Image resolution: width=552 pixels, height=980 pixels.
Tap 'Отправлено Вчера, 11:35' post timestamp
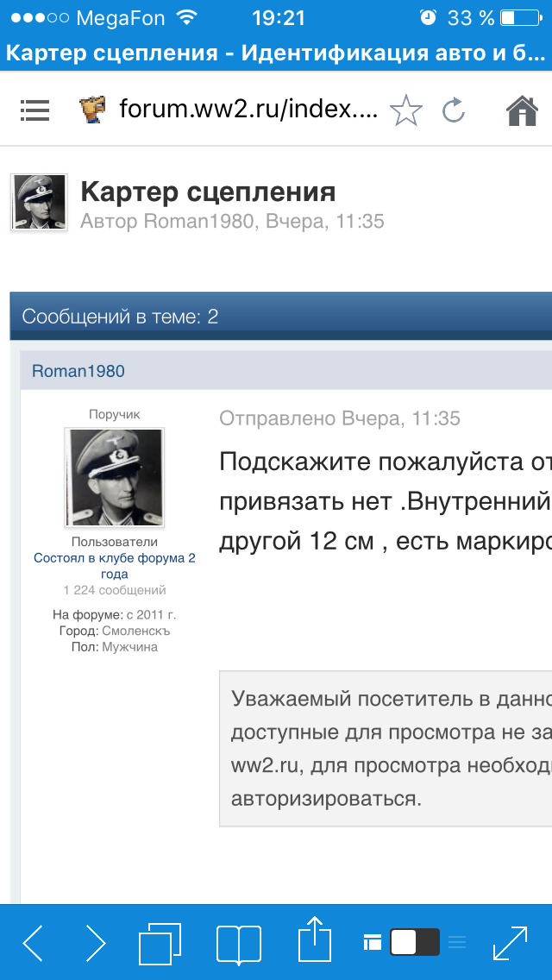340,418
